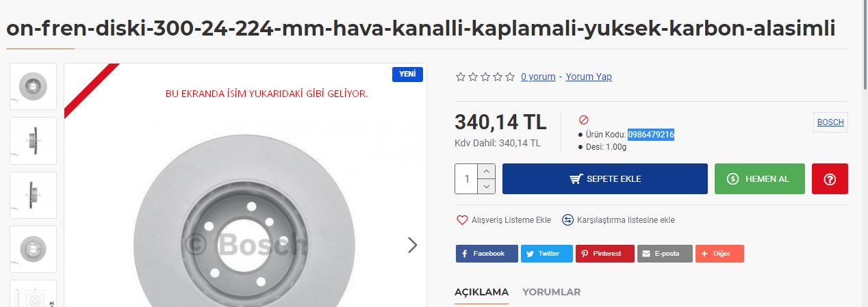The width and height of the screenshot is (868, 307).
Task: Select the third star rating
Action: 485,77
